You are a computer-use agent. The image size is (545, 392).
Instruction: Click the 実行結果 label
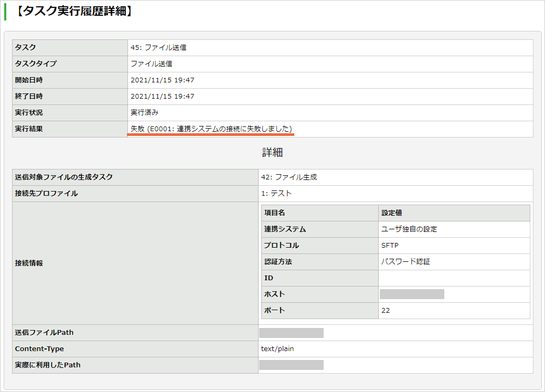[29, 129]
